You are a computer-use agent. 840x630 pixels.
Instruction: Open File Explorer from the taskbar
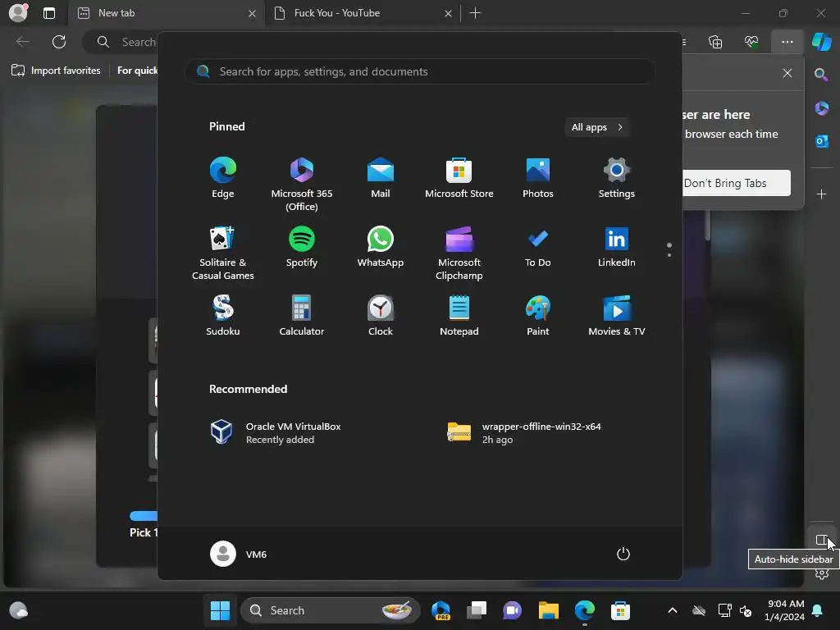coord(549,610)
